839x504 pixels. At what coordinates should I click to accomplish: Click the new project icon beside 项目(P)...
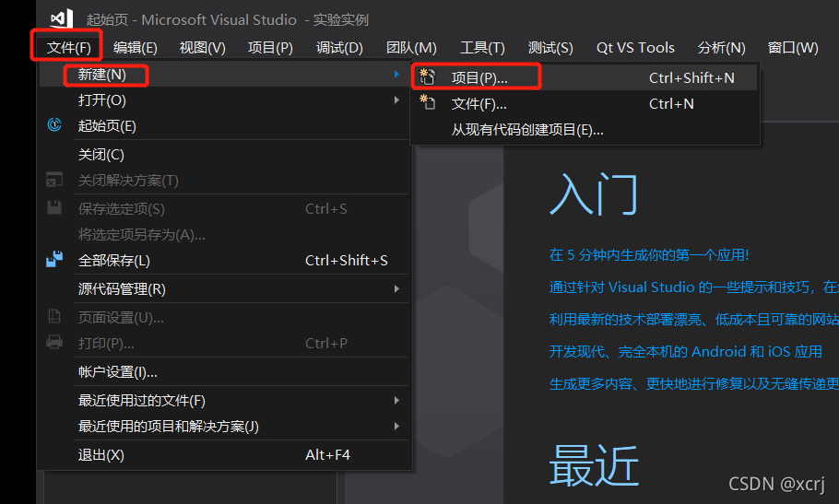tap(427, 77)
